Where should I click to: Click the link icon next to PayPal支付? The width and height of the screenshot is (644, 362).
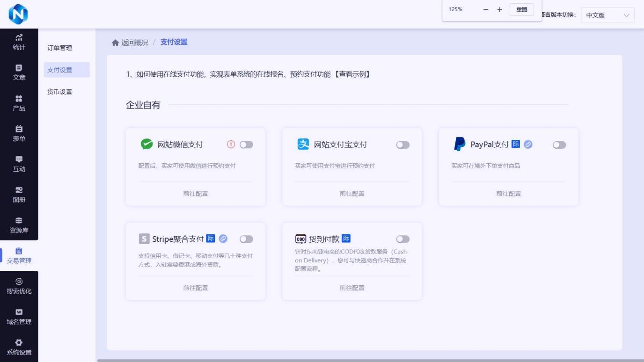(x=528, y=145)
